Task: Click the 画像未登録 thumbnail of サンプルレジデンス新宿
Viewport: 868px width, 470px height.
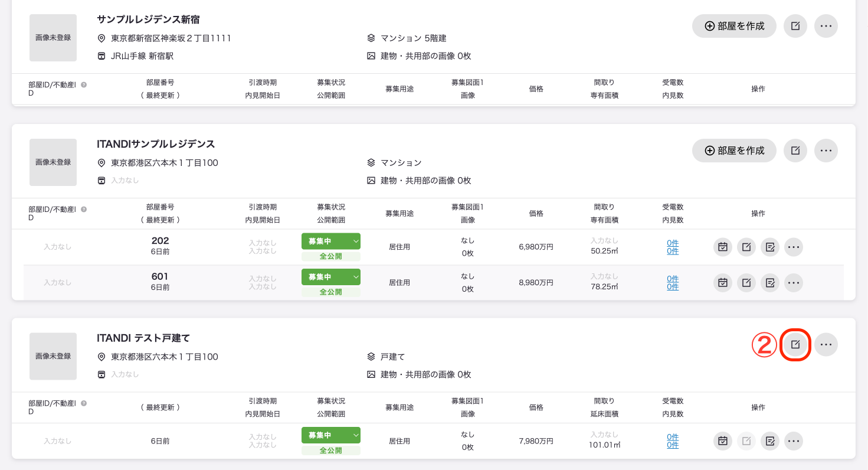Action: [x=53, y=38]
